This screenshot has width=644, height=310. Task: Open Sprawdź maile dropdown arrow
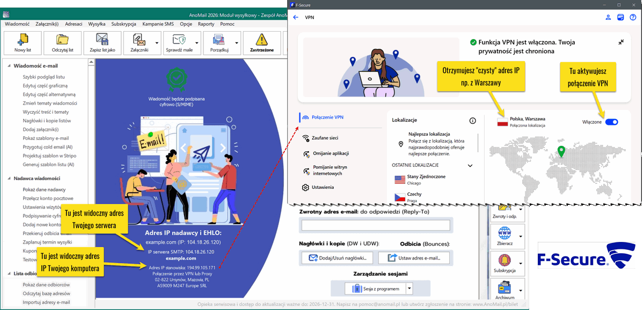[x=198, y=43]
